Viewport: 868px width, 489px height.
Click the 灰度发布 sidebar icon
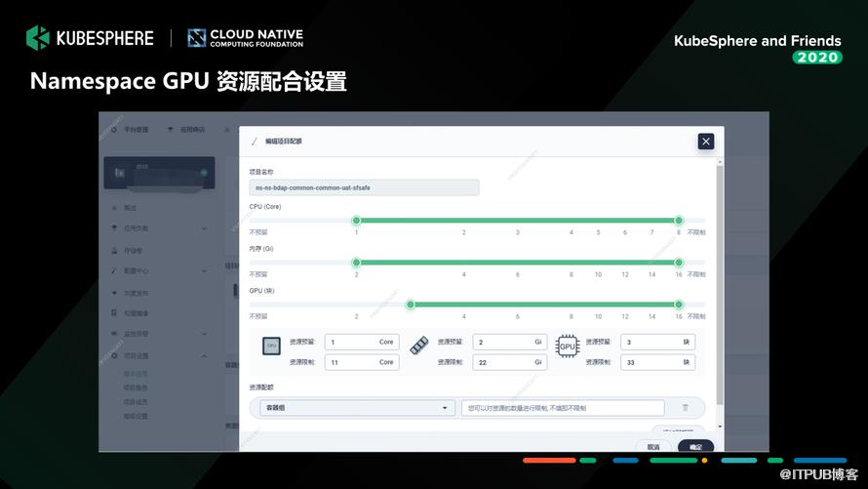pos(114,293)
